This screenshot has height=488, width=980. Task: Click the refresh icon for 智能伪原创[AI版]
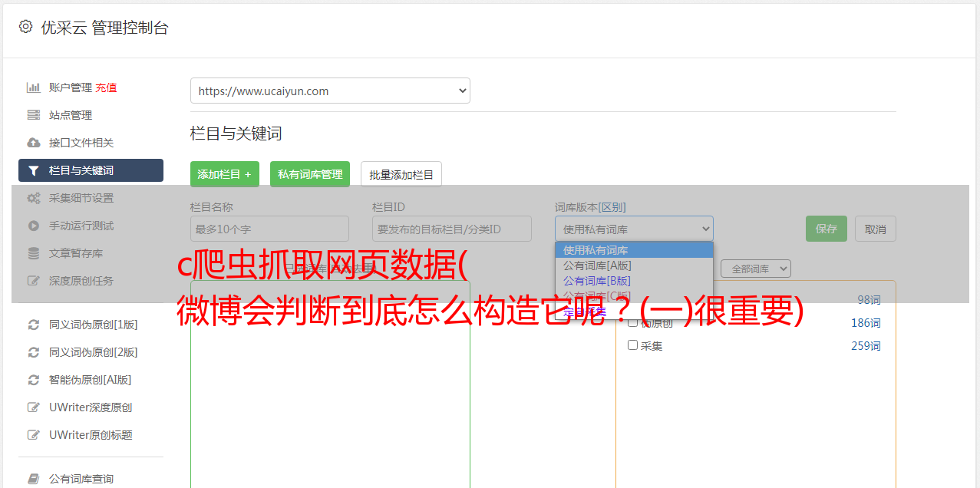pos(33,380)
